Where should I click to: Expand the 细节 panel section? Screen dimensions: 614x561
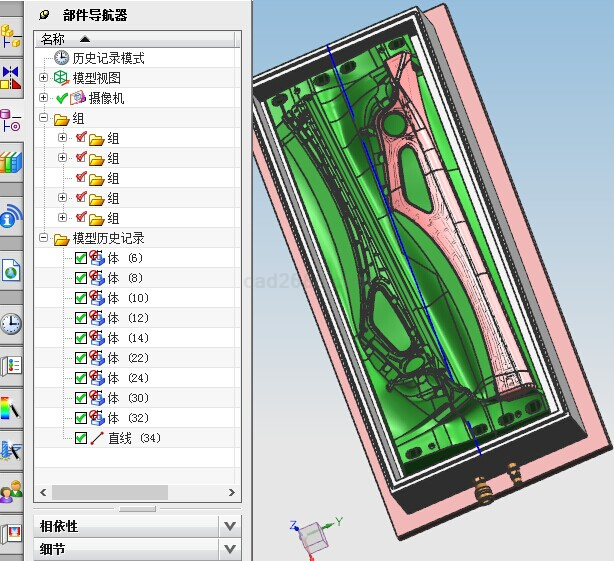point(230,550)
